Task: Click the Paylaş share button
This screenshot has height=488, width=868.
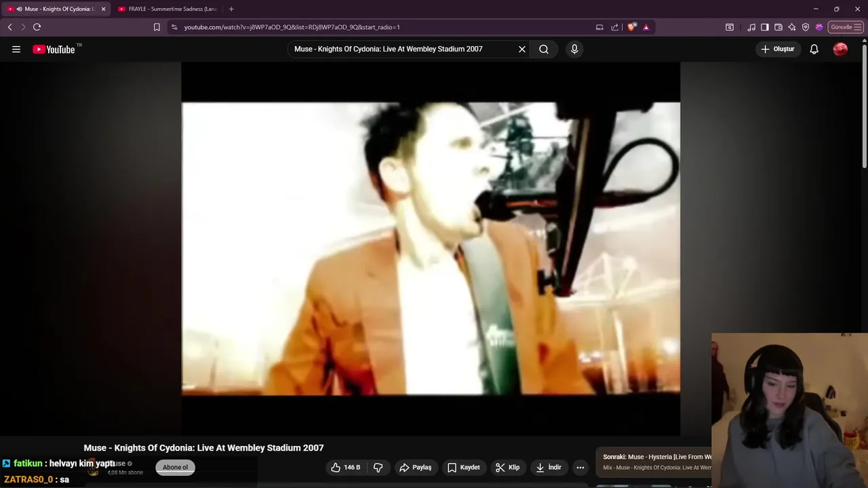Action: (x=416, y=468)
